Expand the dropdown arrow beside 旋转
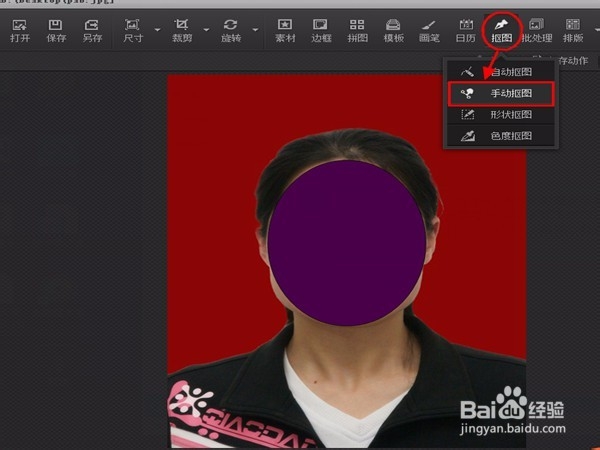 [255, 29]
